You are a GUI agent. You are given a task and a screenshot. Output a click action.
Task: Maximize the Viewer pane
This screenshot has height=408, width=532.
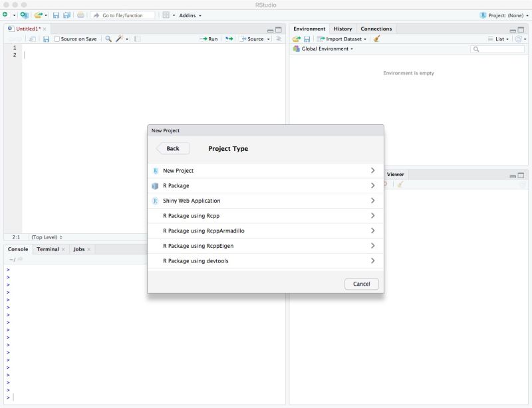pyautogui.click(x=521, y=175)
